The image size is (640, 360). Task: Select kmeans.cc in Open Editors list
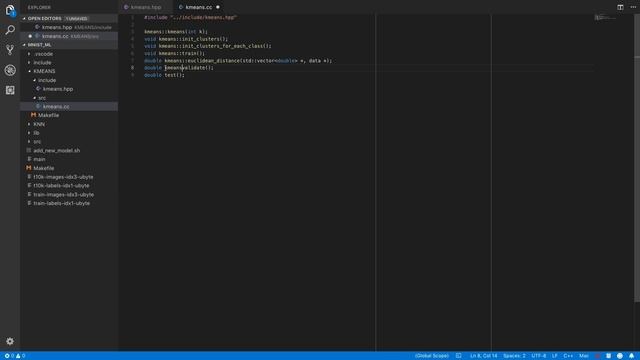tap(69, 36)
